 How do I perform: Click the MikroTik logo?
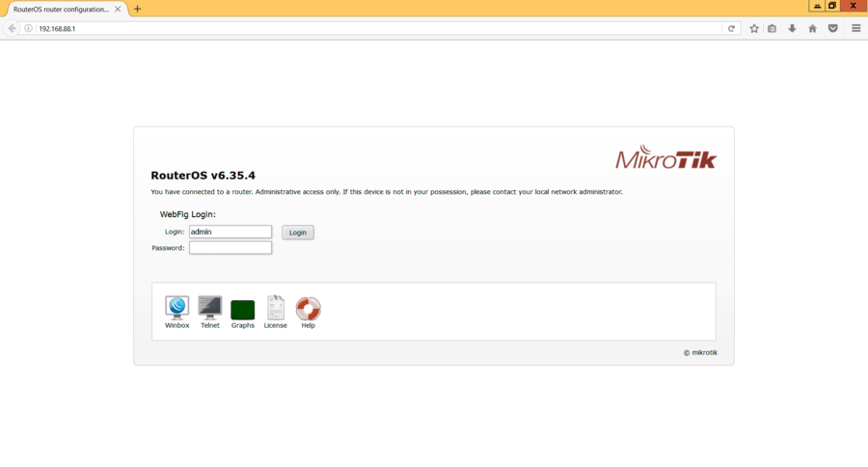click(x=665, y=157)
